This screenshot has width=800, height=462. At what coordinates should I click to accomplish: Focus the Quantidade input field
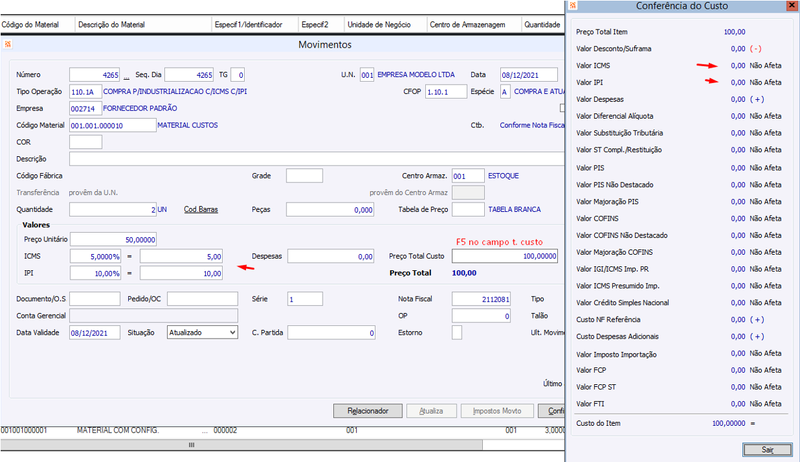coord(113,210)
